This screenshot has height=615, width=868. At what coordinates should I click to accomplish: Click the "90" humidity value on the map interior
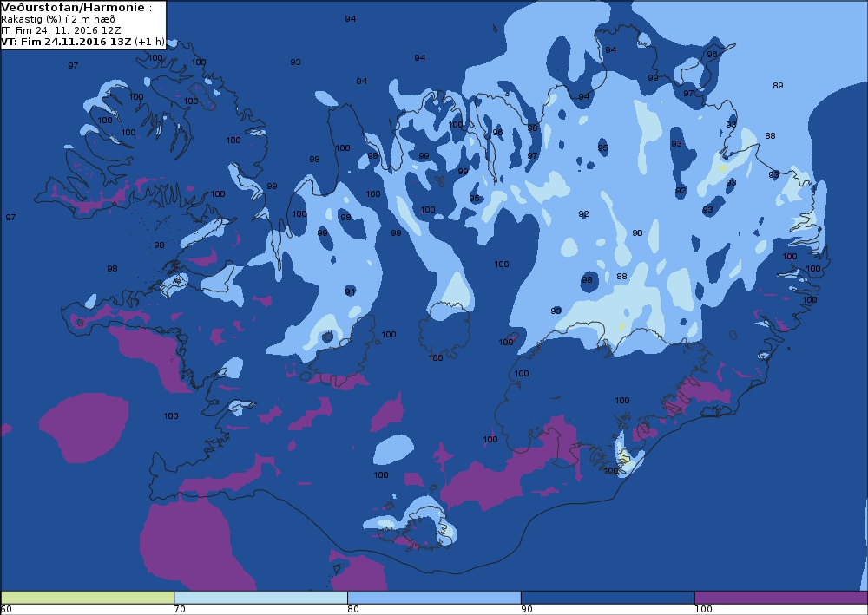637,232
